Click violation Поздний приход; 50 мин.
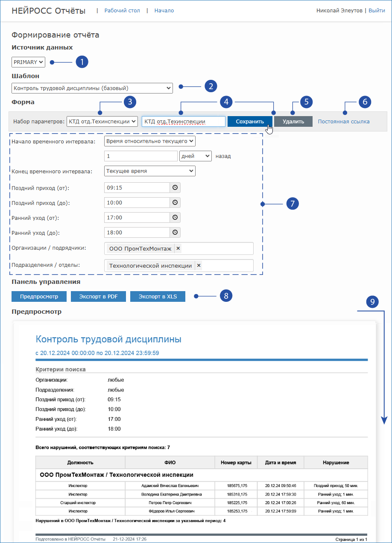This screenshot has width=392, height=543. [336, 486]
